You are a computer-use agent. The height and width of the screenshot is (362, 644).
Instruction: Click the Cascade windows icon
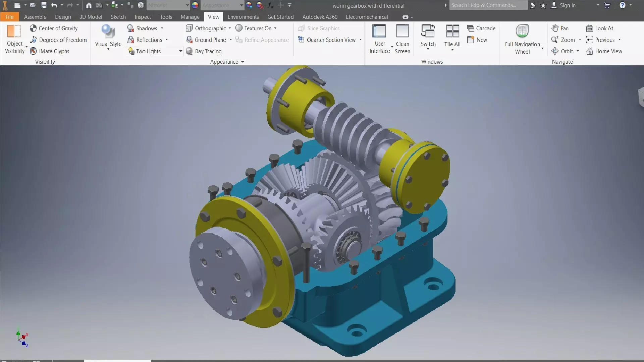click(x=471, y=28)
